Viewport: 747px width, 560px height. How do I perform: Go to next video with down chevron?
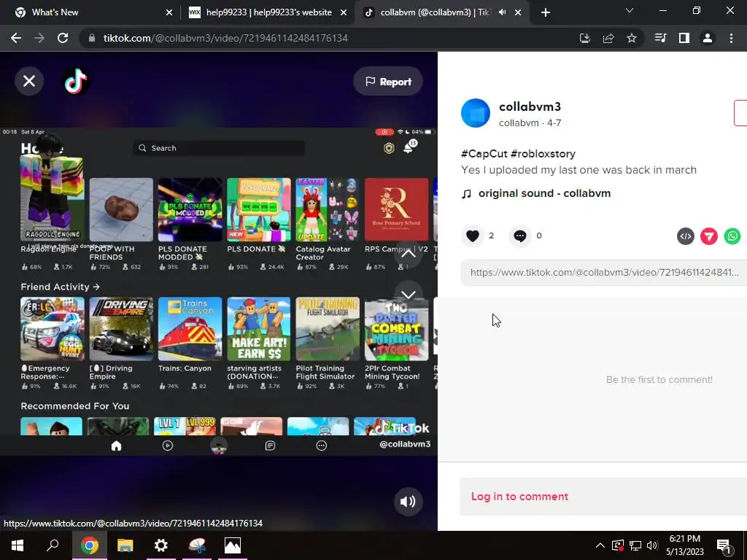coord(409,294)
